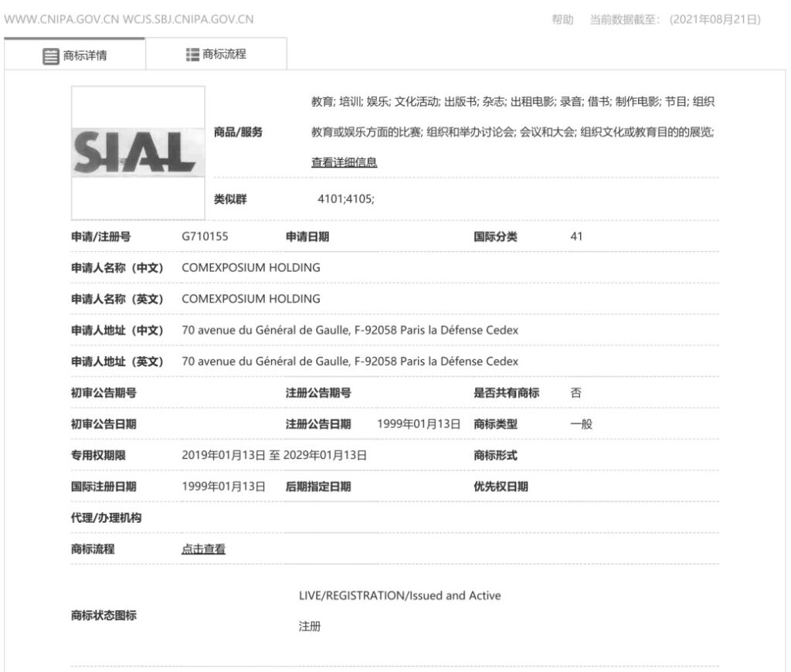This screenshot has width=791, height=672.
Task: Click the 专用权期限 date range
Action: [273, 455]
